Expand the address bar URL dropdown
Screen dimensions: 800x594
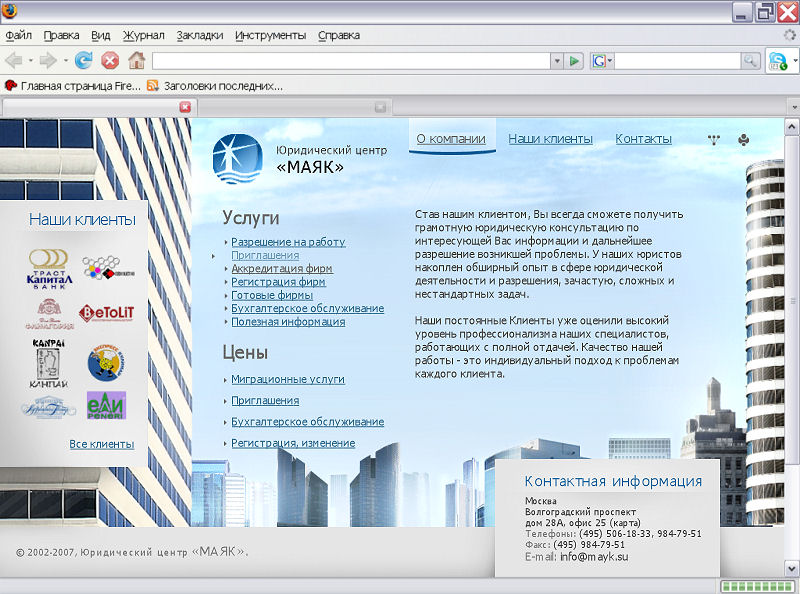[557, 61]
